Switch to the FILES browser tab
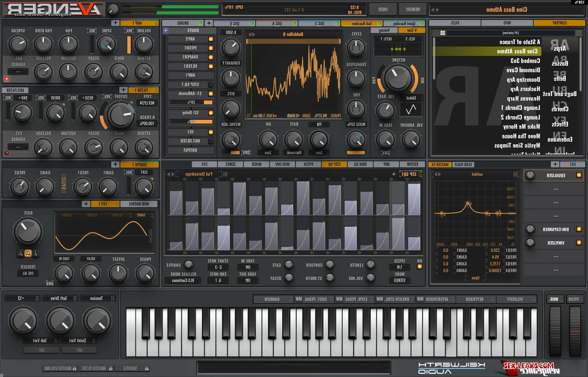588x377 pixels. (x=455, y=23)
